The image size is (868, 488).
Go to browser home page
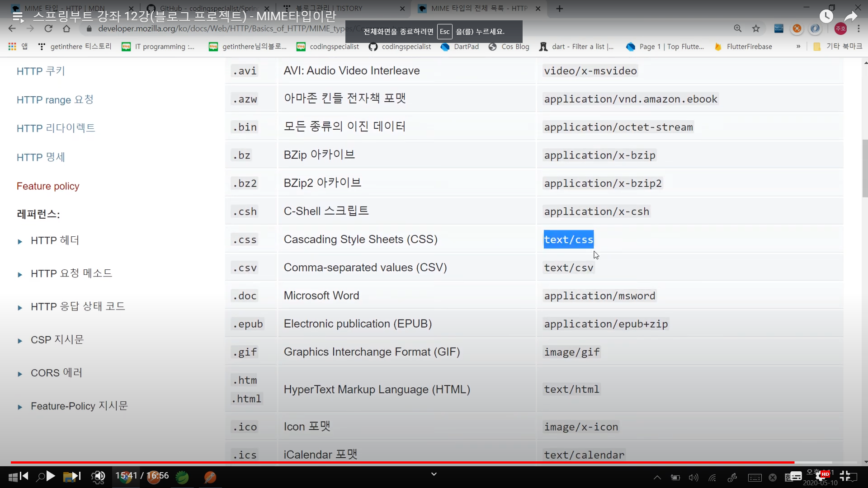pos(66,28)
